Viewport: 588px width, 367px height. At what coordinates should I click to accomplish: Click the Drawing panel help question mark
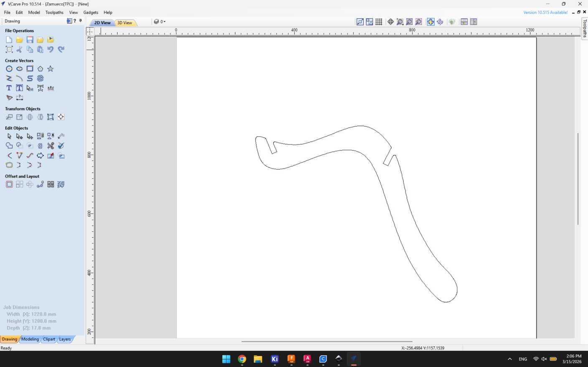[x=75, y=21]
